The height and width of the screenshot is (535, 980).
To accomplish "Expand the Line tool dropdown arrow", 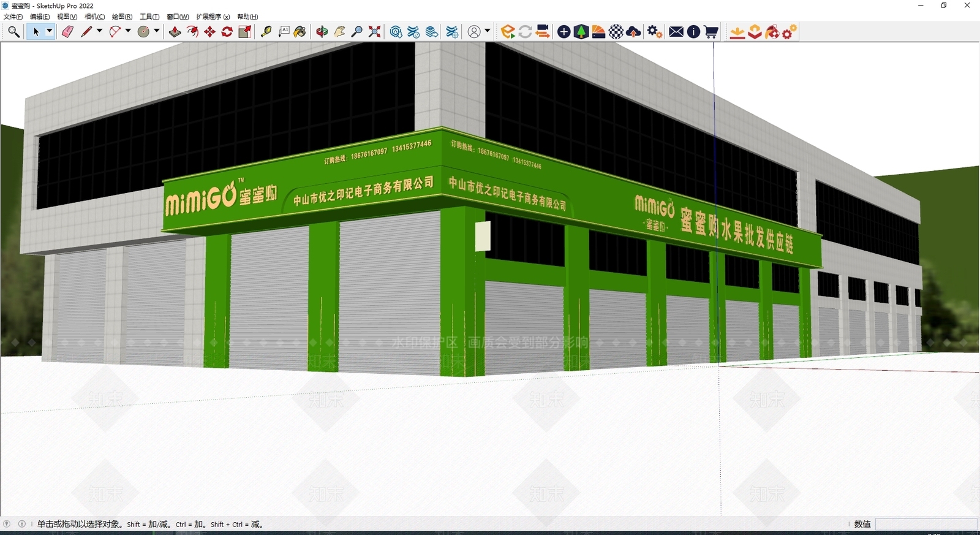I will (99, 32).
